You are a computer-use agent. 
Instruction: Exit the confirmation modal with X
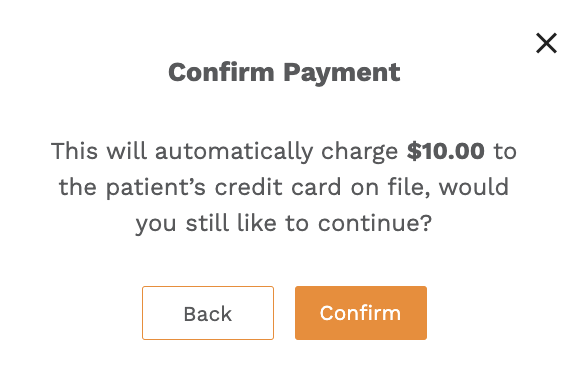click(x=546, y=43)
